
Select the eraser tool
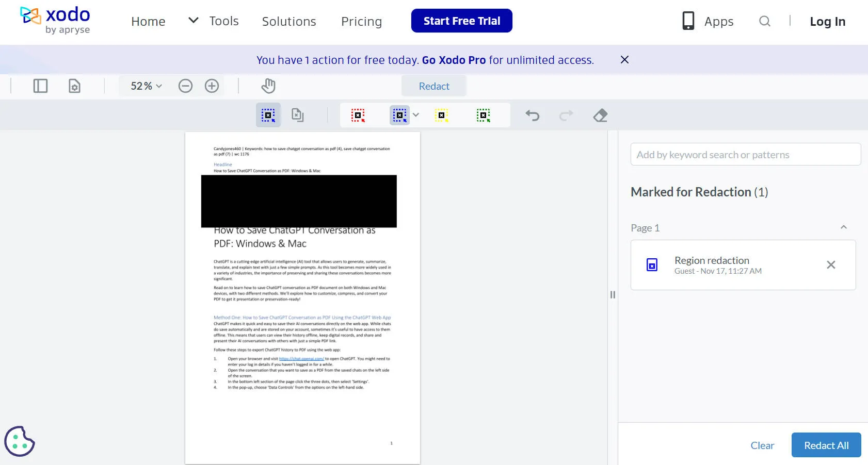[x=600, y=115]
